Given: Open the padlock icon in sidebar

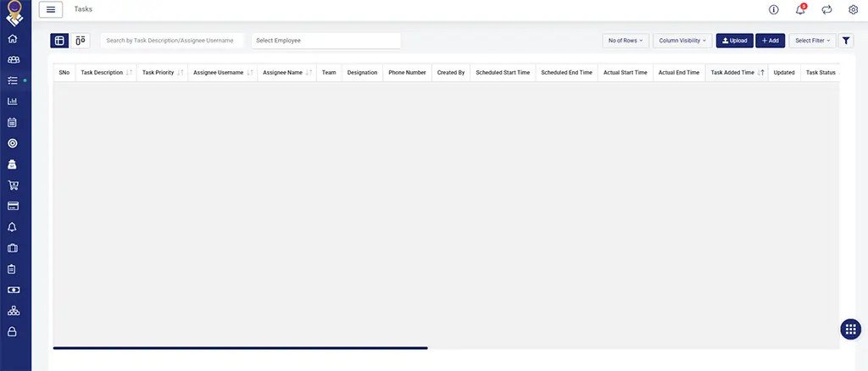Looking at the screenshot, I should (x=12, y=332).
